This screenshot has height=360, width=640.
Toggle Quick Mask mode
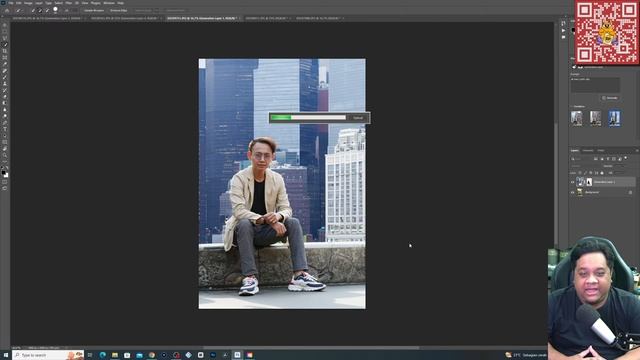4,182
